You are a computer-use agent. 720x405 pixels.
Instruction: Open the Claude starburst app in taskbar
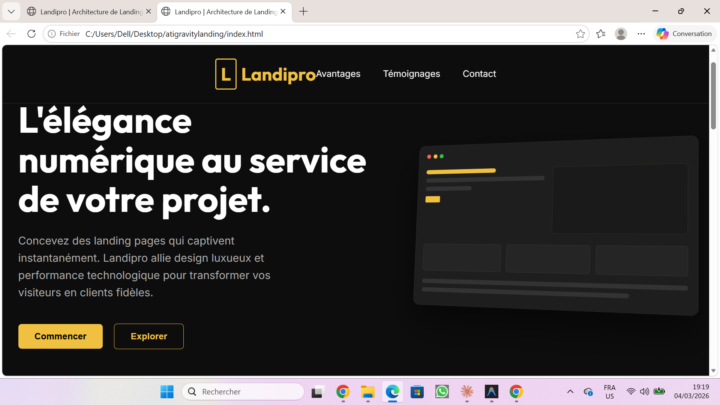pyautogui.click(x=467, y=392)
